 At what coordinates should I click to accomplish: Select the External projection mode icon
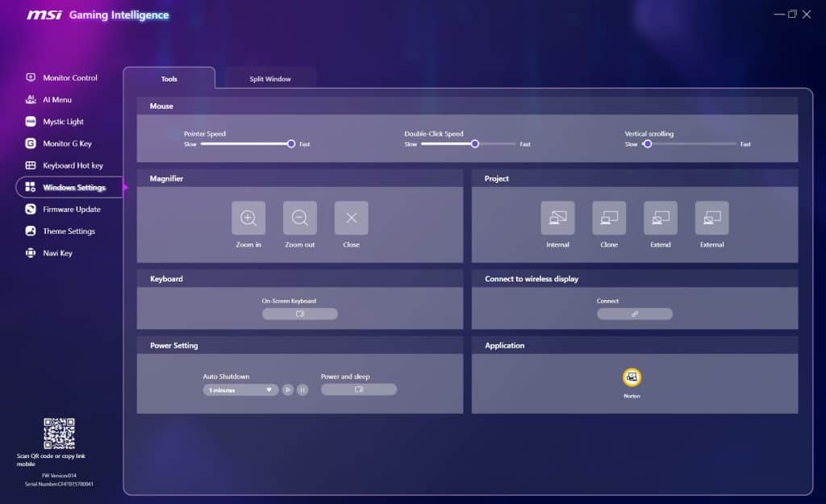pyautogui.click(x=711, y=218)
